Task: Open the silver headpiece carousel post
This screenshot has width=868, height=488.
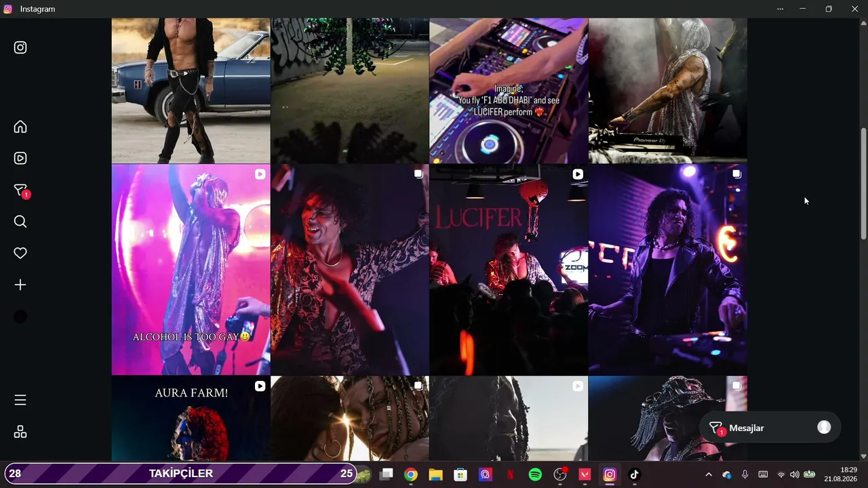Action: point(668,419)
